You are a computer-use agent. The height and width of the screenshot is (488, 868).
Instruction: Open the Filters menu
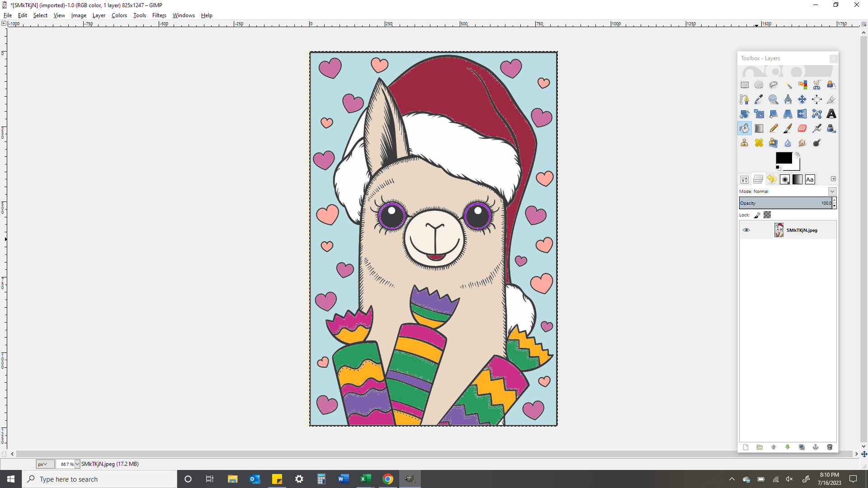pos(159,15)
